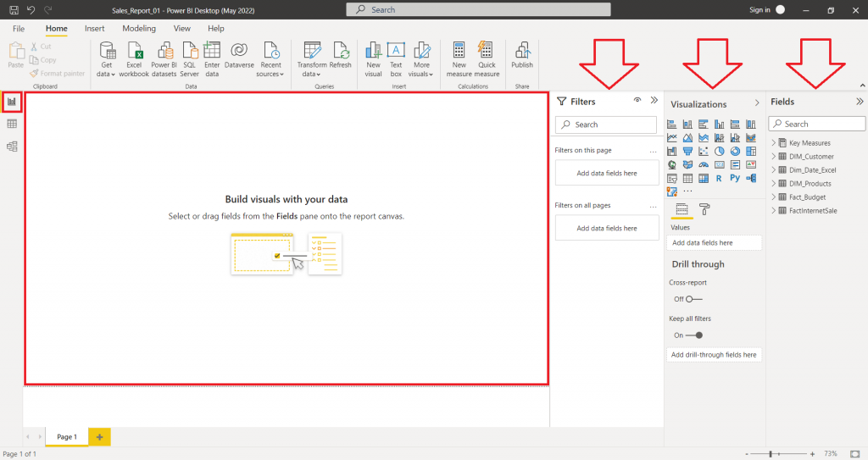The height and width of the screenshot is (460, 868).
Task: Select the funnel chart visual
Action: point(687,151)
